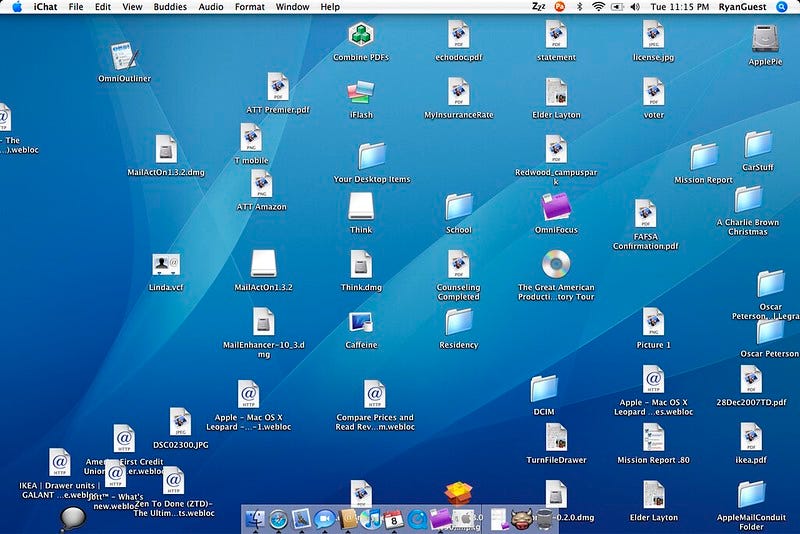Open the Apple menu
The height and width of the screenshot is (534, 800).
(x=17, y=7)
